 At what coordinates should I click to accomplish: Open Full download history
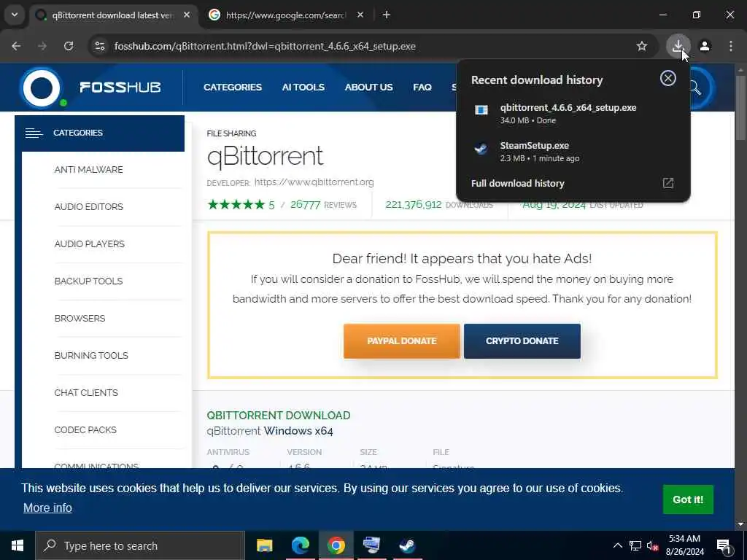(517, 183)
